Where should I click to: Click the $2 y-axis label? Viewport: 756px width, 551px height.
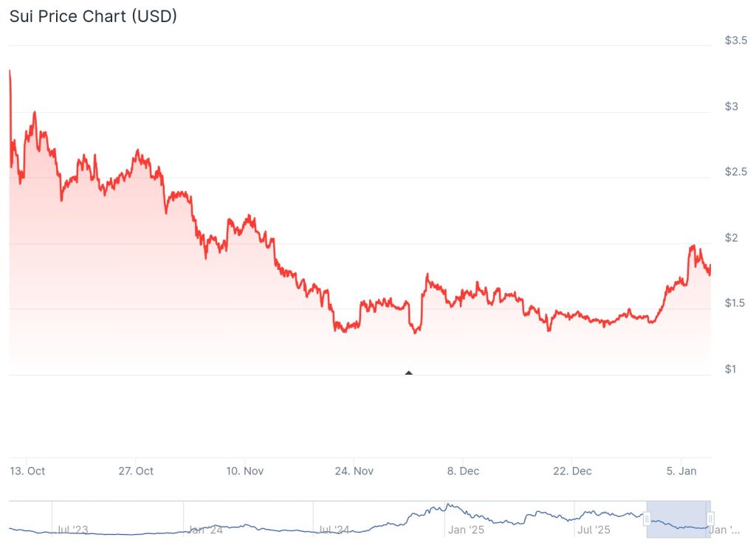point(732,238)
